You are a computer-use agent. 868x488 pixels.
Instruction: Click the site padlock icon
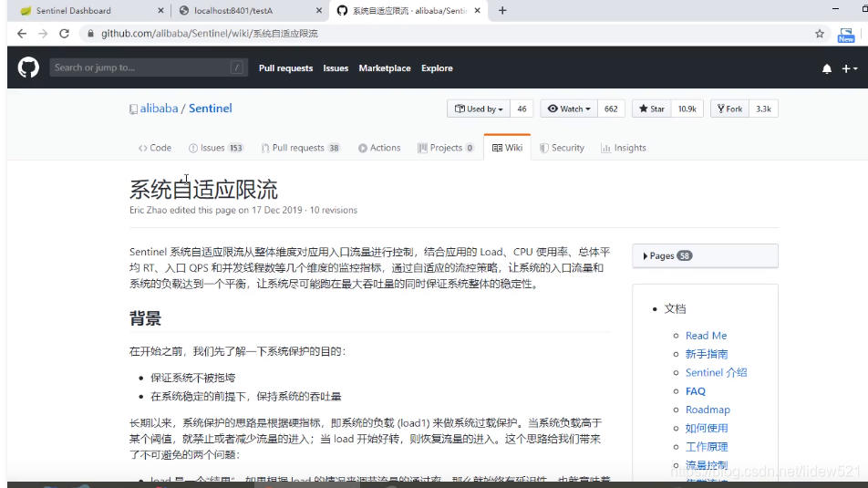pyautogui.click(x=90, y=34)
